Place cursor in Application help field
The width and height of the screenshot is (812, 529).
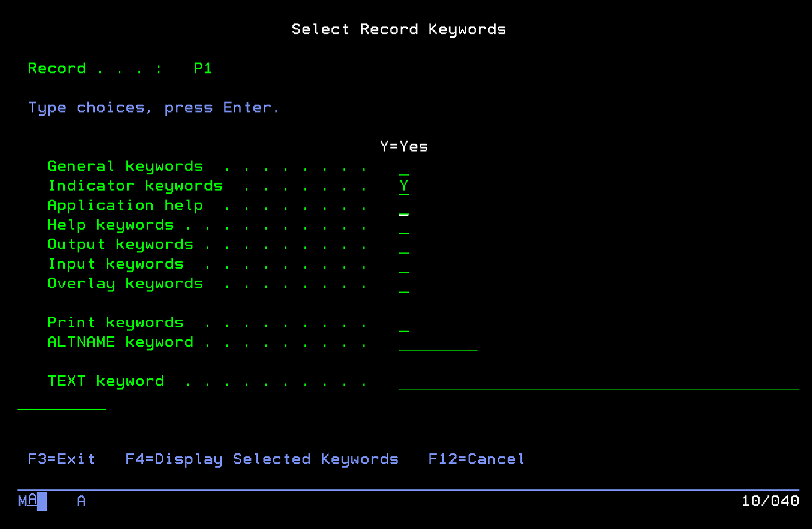(x=404, y=206)
